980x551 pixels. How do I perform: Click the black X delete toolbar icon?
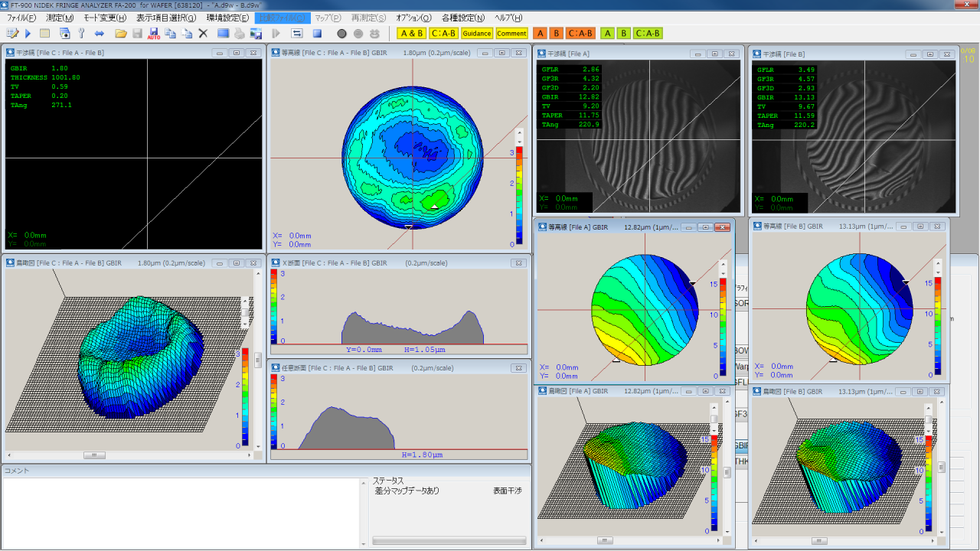(203, 34)
